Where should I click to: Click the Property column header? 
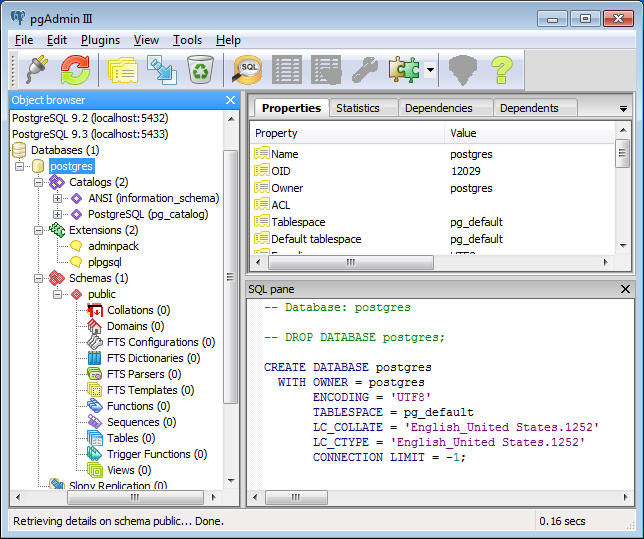coord(347,133)
